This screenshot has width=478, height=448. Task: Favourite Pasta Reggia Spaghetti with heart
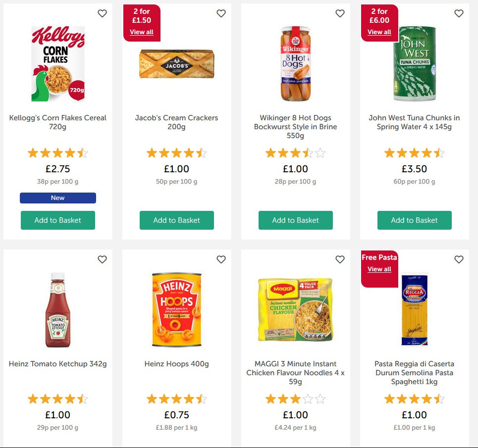(459, 259)
